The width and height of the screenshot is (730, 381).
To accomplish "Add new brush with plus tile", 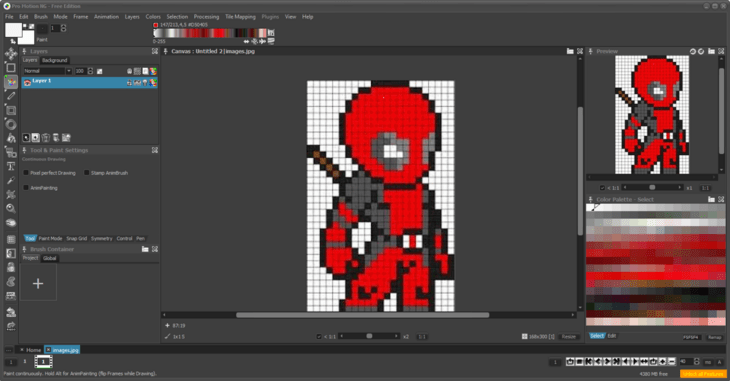I will [38, 283].
